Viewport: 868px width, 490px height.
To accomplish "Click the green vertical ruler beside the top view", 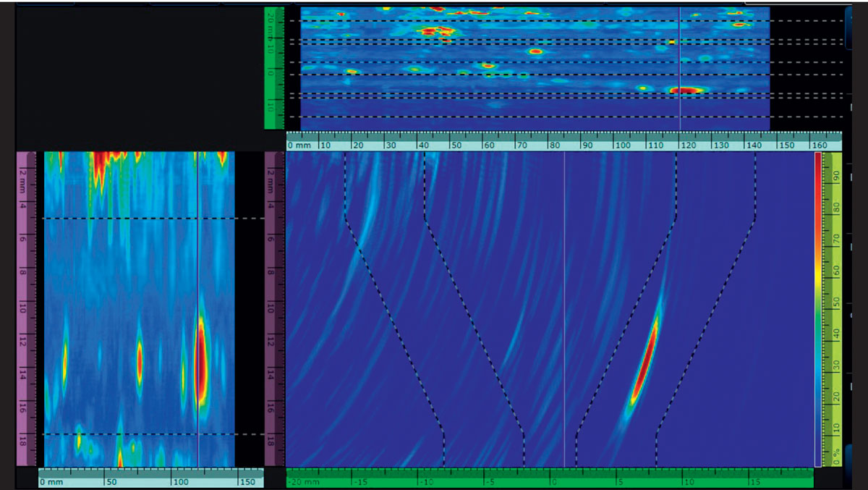I will (x=274, y=67).
